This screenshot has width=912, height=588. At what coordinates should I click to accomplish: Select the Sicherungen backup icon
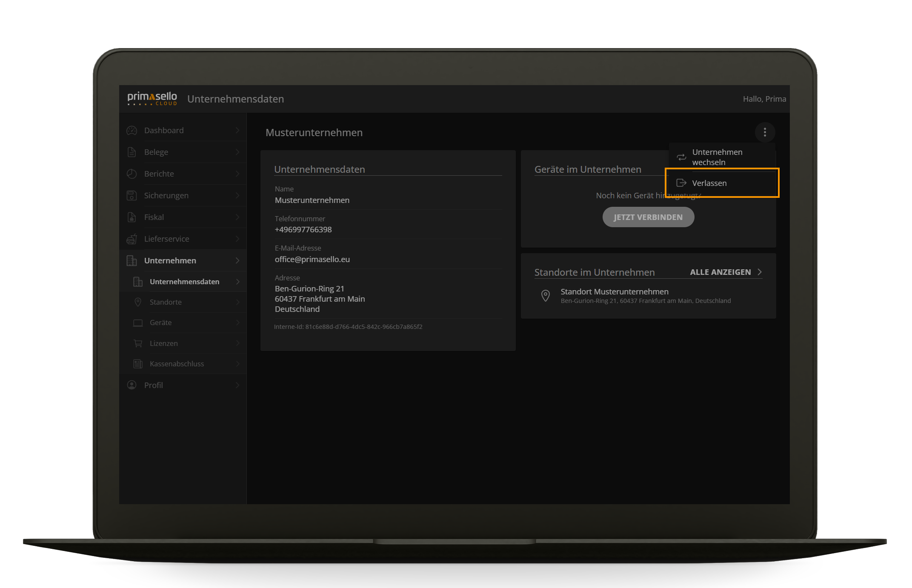point(132,195)
